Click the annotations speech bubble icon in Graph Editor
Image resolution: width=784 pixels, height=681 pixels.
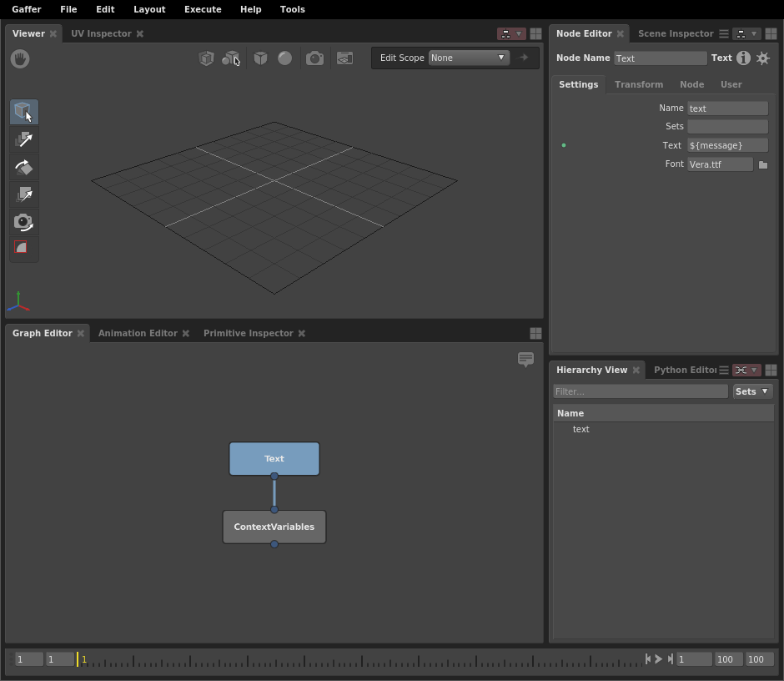[x=525, y=359]
